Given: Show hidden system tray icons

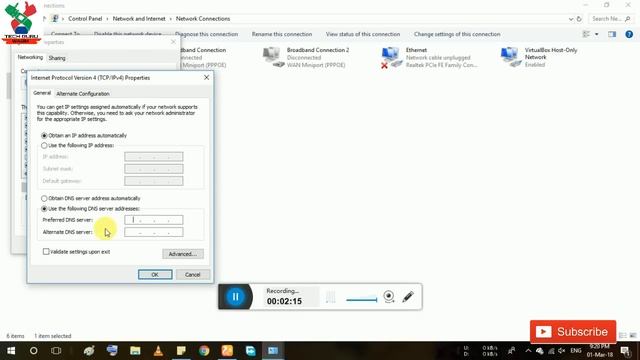Looking at the screenshot, I should (528, 351).
